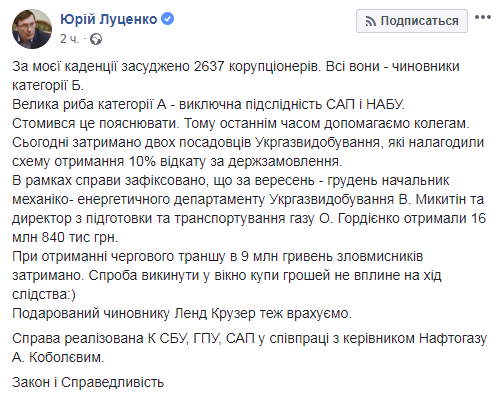Click the globe public-privacy icon

point(96,39)
